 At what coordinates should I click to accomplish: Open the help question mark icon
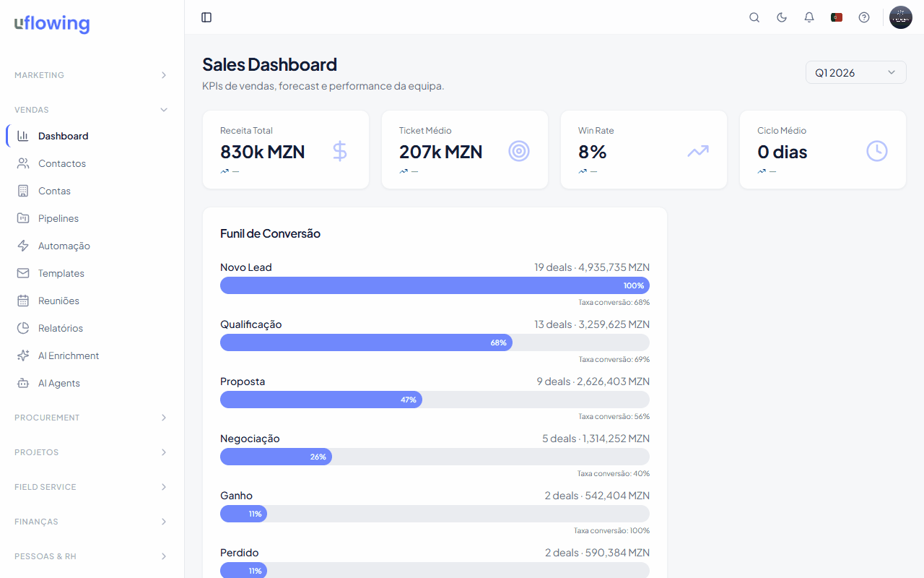864,17
